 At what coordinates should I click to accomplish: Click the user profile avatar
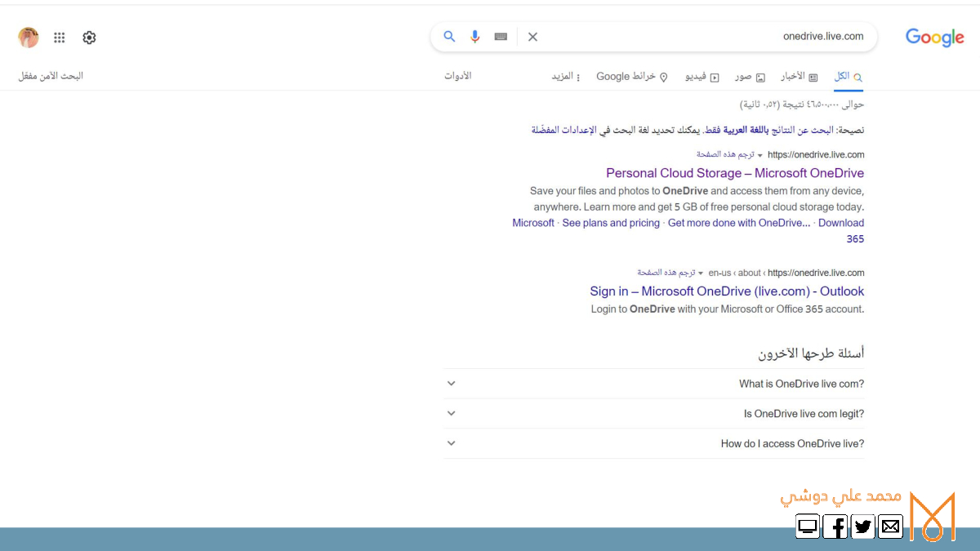point(29,38)
